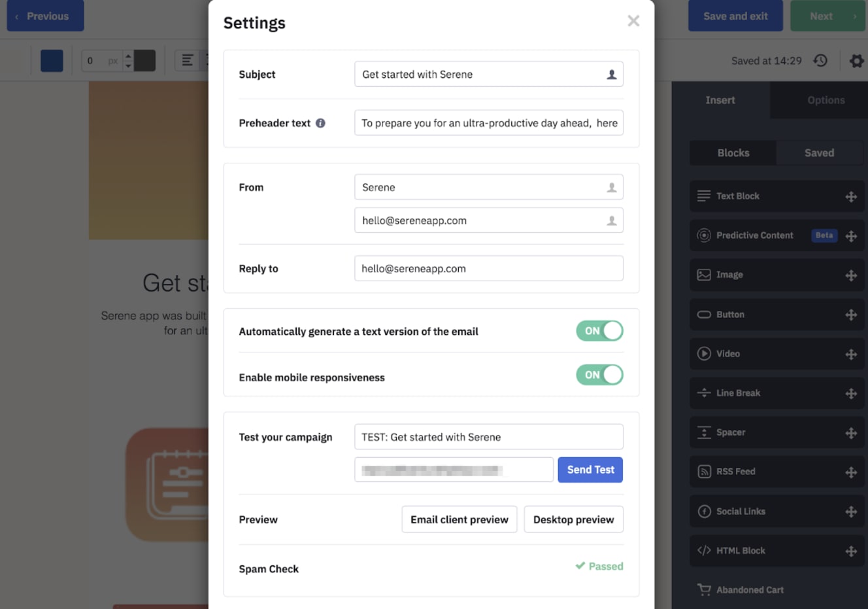Click the blue color swatch in toolbar

pos(52,61)
